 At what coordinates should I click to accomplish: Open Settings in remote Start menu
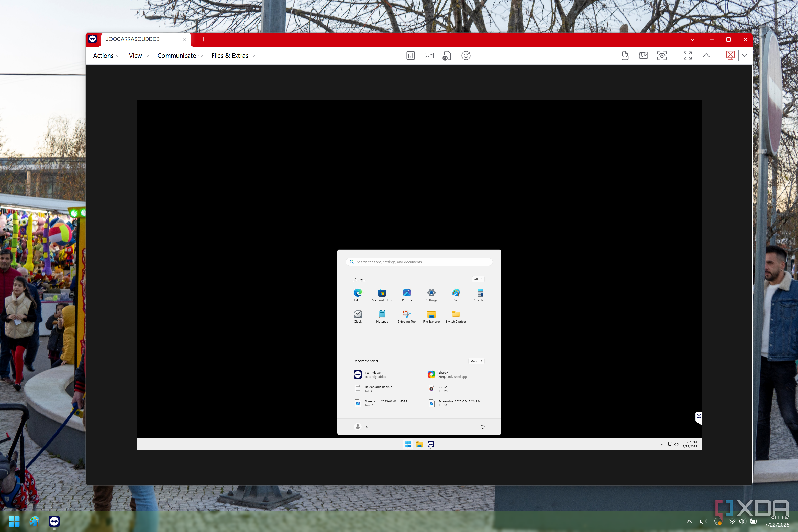(431, 295)
